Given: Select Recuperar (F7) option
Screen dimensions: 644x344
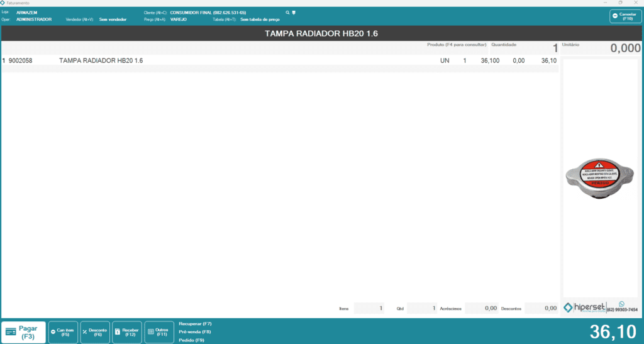Looking at the screenshot, I should (195, 323).
